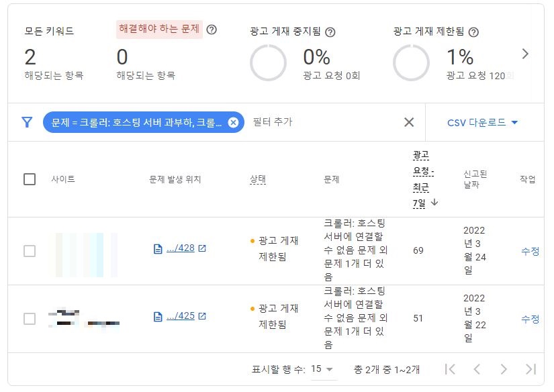
Task: Click the help icon next to 광고 게재 제한됨
Action: (475, 31)
